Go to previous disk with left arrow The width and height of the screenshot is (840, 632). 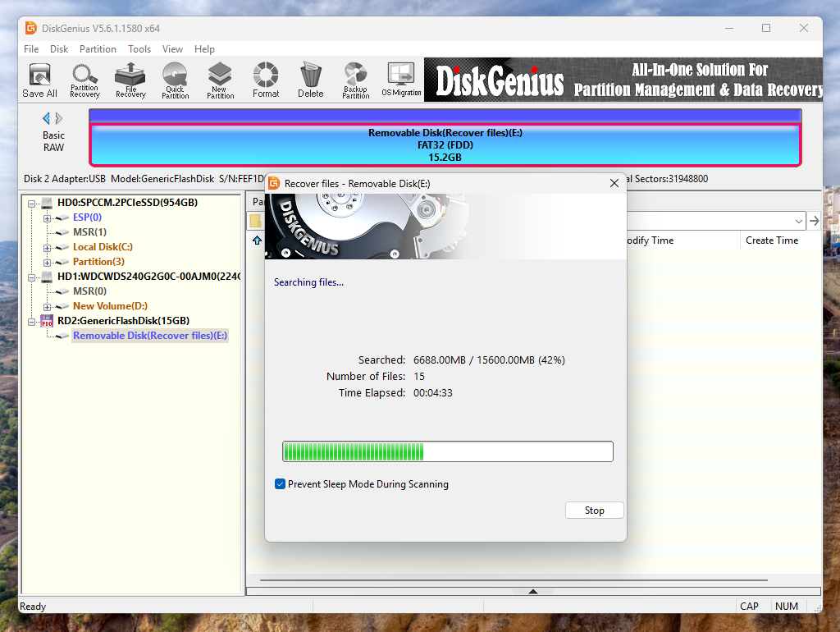(x=47, y=118)
